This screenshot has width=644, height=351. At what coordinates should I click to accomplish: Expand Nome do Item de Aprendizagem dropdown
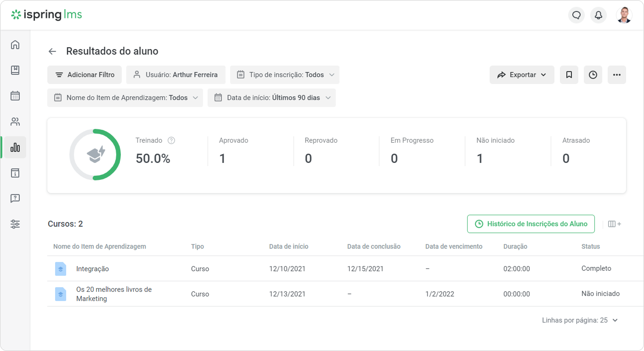click(x=125, y=98)
